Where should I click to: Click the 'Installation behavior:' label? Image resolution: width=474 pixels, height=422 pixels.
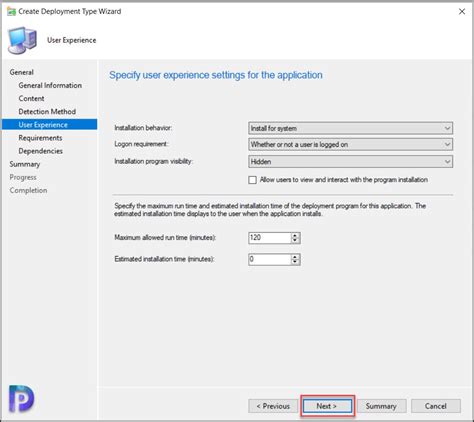coord(143,128)
